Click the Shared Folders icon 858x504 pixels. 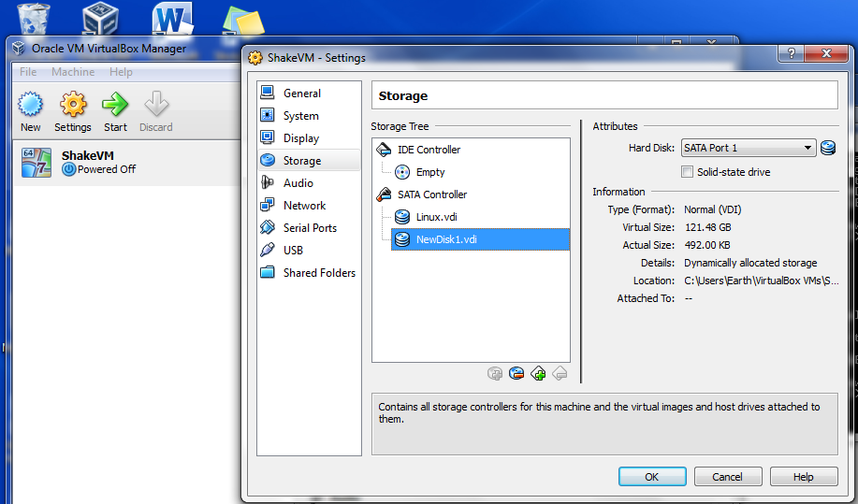(x=267, y=272)
